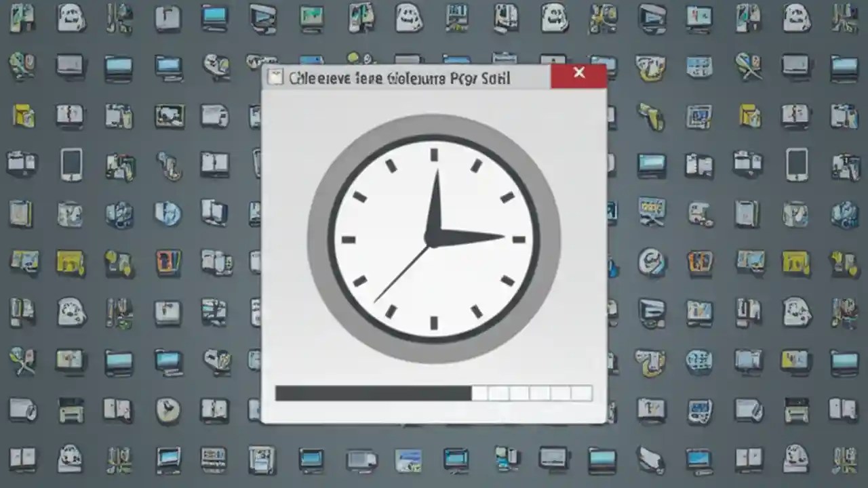The height and width of the screenshot is (488, 868).
Task: Select the white tablet icon on the right side
Action: 796,164
